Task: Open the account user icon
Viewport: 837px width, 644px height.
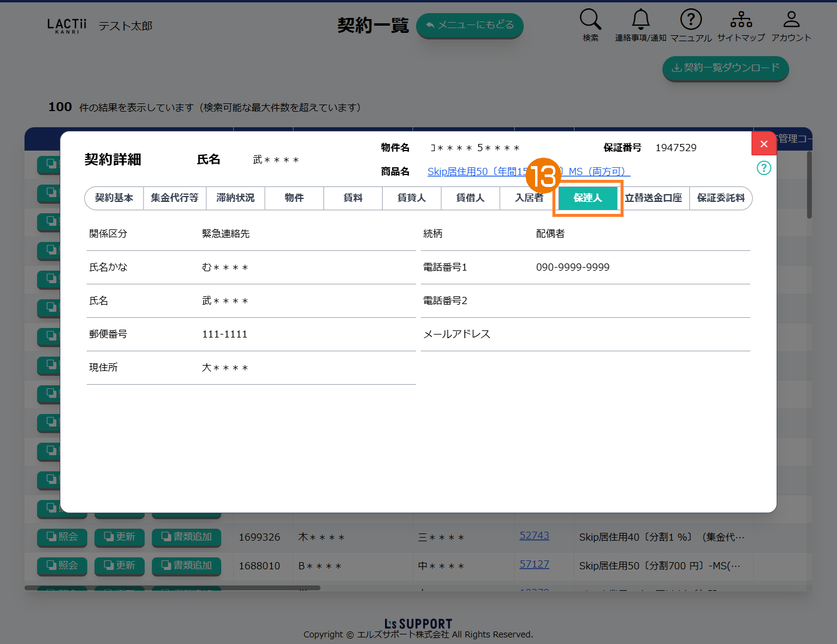Action: [791, 20]
